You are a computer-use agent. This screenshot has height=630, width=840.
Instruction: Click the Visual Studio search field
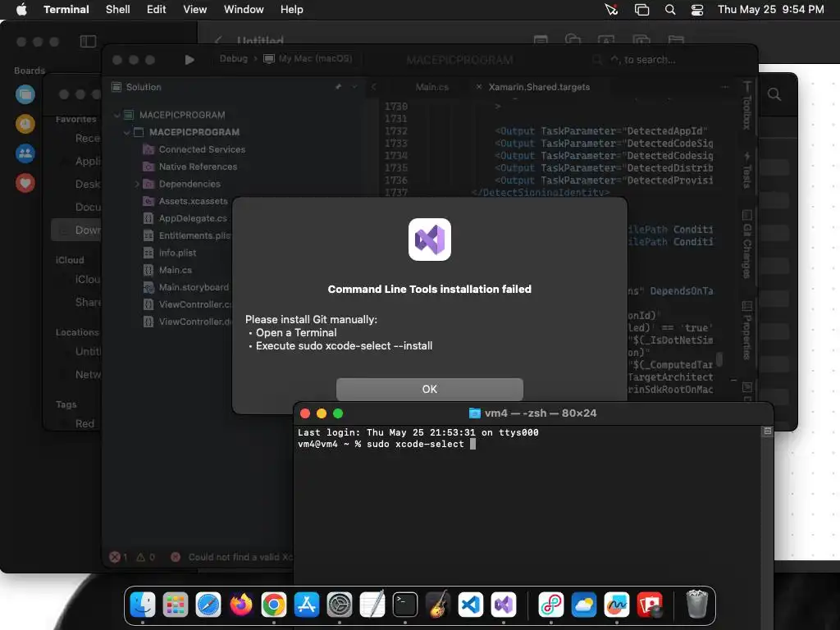tap(643, 60)
